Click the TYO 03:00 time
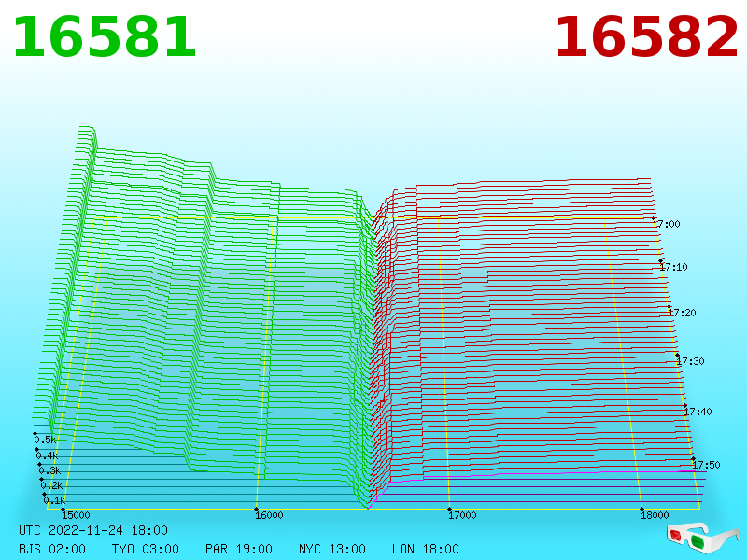The width and height of the screenshot is (747, 560). click(x=146, y=549)
